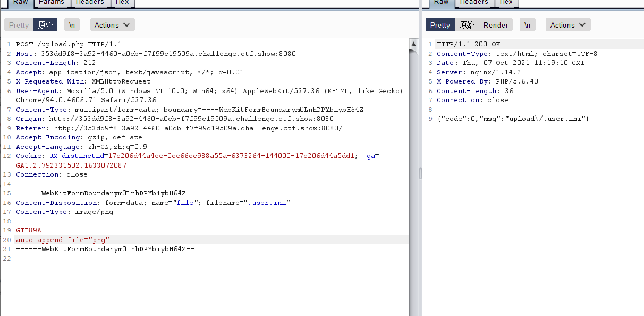Open the response Hex tab
The width and height of the screenshot is (644, 316).
tap(506, 3)
